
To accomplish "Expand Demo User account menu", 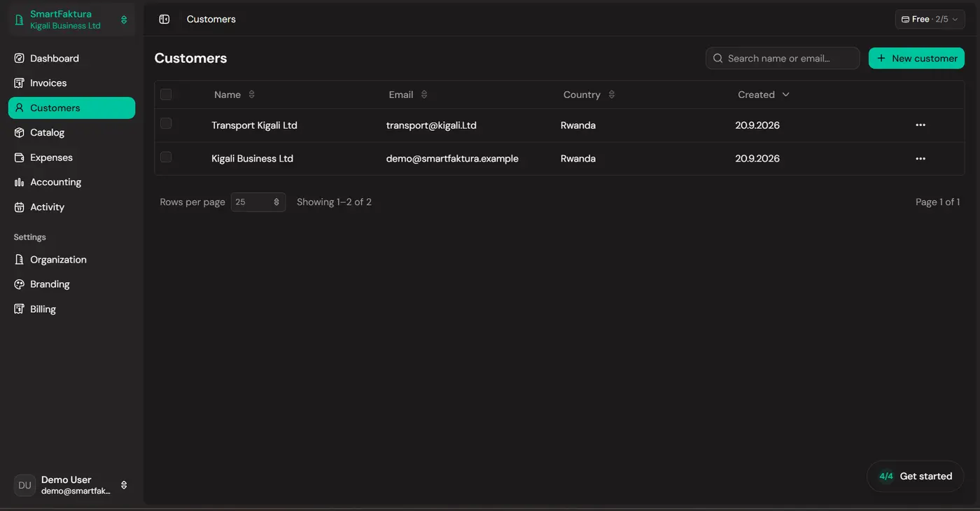I will (x=124, y=485).
